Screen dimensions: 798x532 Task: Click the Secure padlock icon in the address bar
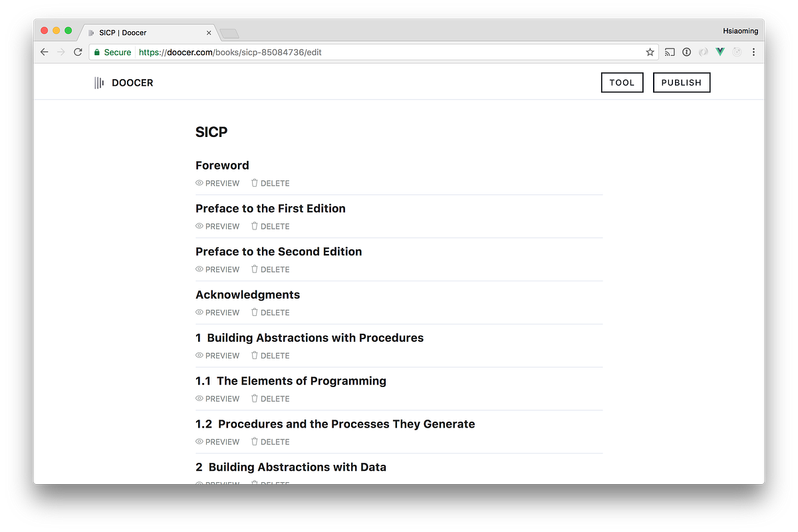click(98, 52)
